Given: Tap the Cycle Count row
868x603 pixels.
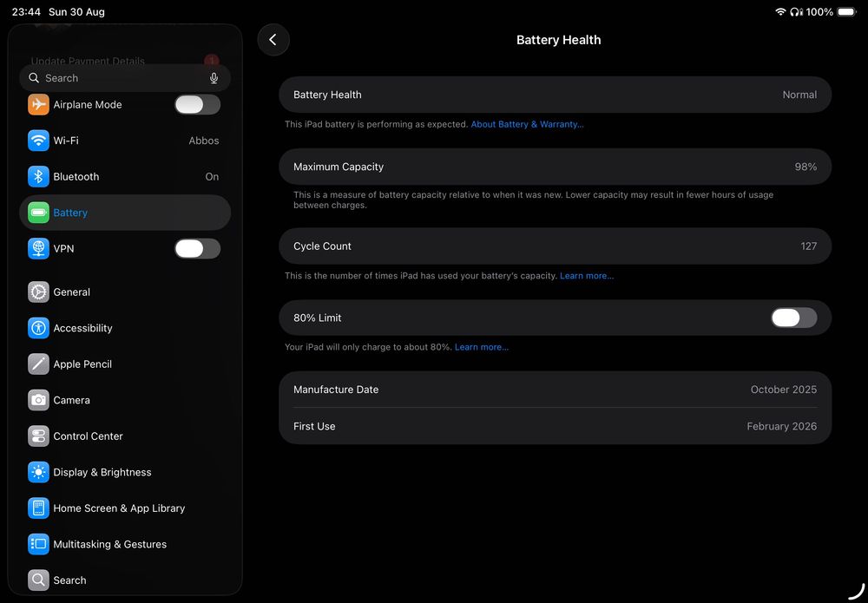Looking at the screenshot, I should [556, 246].
